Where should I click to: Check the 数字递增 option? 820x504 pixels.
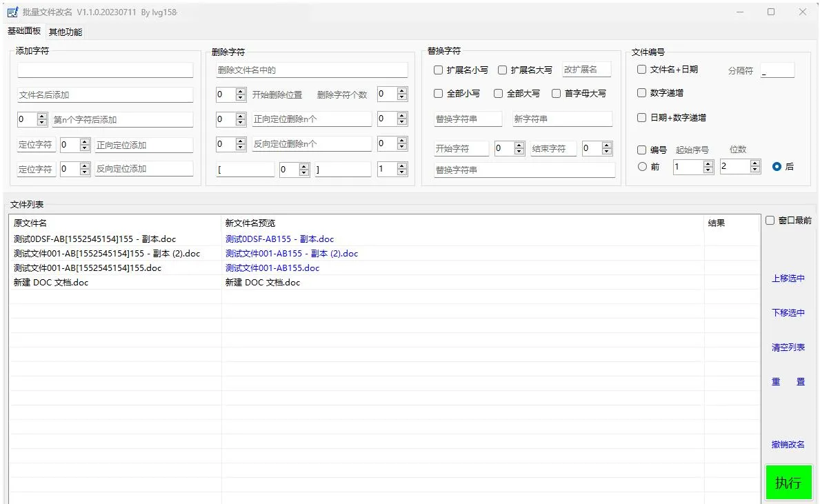pos(642,92)
